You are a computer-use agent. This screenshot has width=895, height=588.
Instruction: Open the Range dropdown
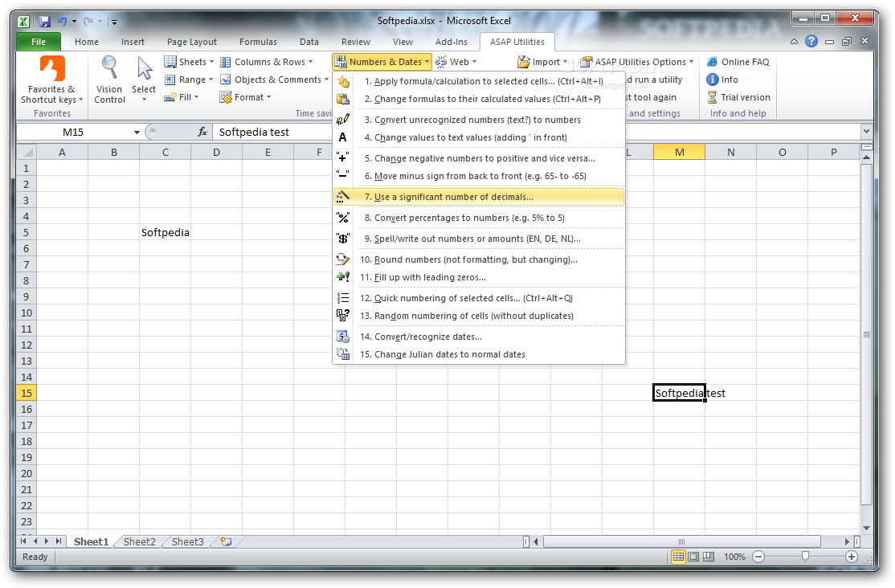click(x=189, y=80)
